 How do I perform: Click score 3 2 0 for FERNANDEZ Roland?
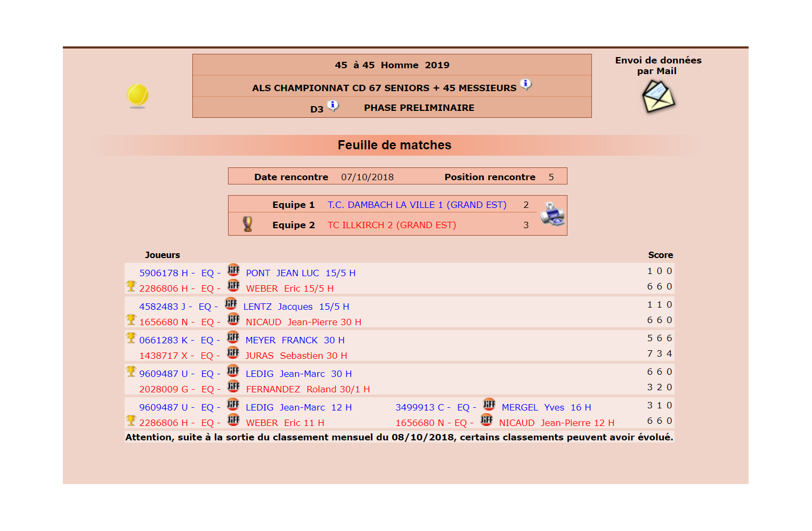[660, 387]
